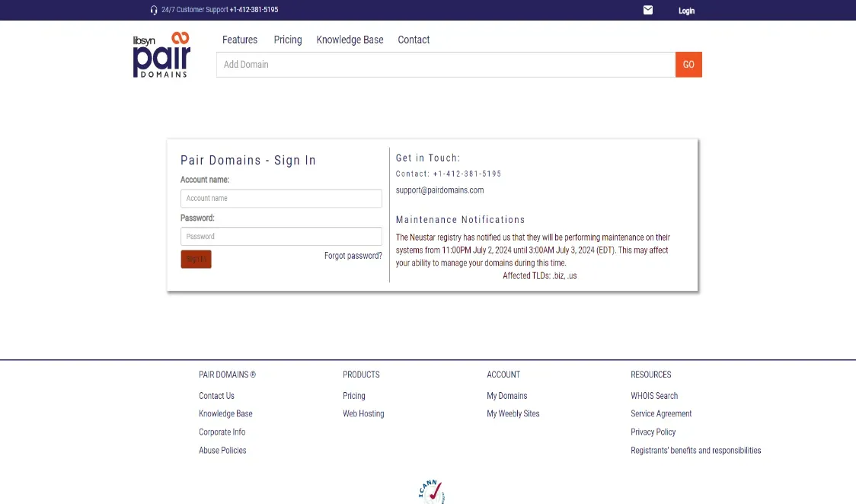Open the Features menu item
The width and height of the screenshot is (856, 504).
click(x=240, y=40)
